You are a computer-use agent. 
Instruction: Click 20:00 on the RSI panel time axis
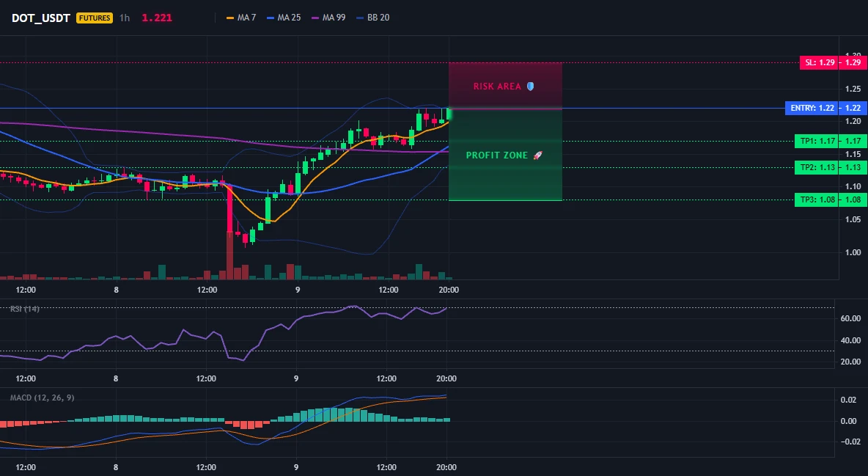(x=446, y=378)
